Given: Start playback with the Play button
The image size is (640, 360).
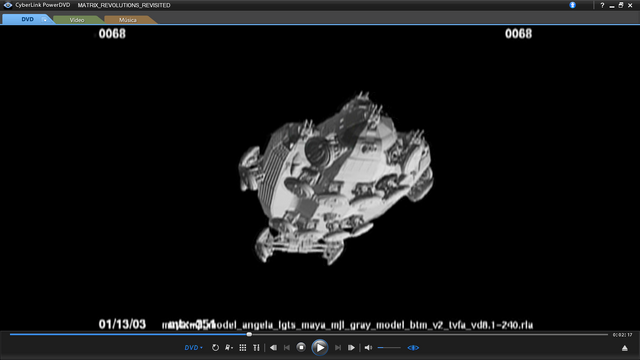Looking at the screenshot, I should point(320,348).
